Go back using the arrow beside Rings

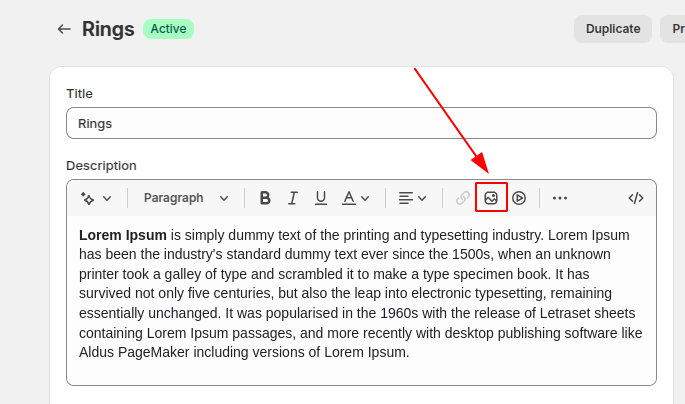point(64,29)
